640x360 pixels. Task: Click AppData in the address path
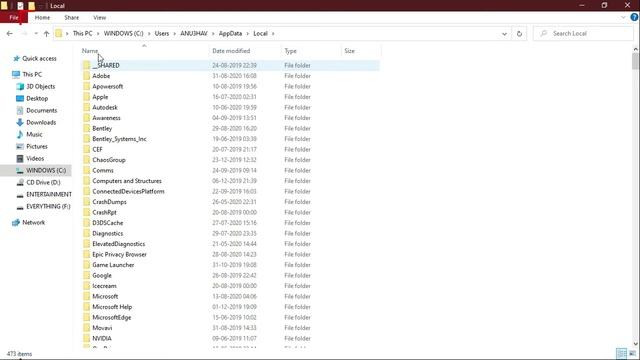[230, 33]
